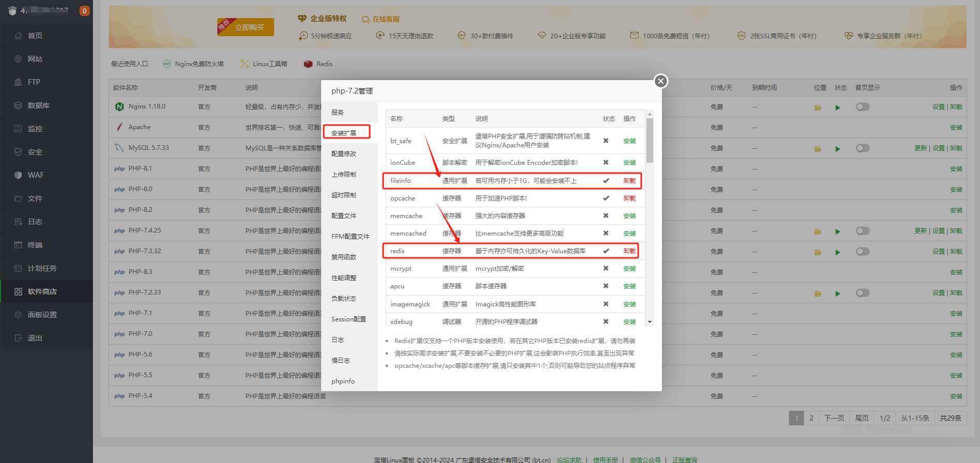The height and width of the screenshot is (463, 980).
Task: Open the PHP-7.4.25 folder location icon
Action: coord(817,231)
